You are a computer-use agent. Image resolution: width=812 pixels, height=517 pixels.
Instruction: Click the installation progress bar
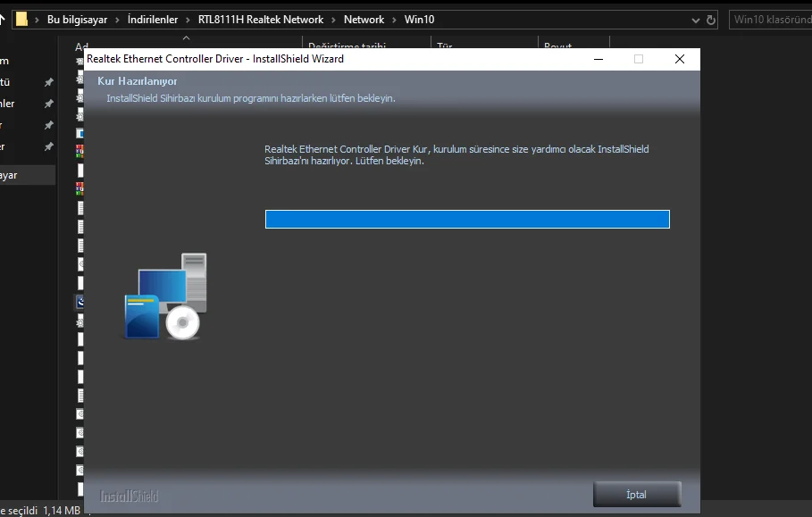coord(467,219)
